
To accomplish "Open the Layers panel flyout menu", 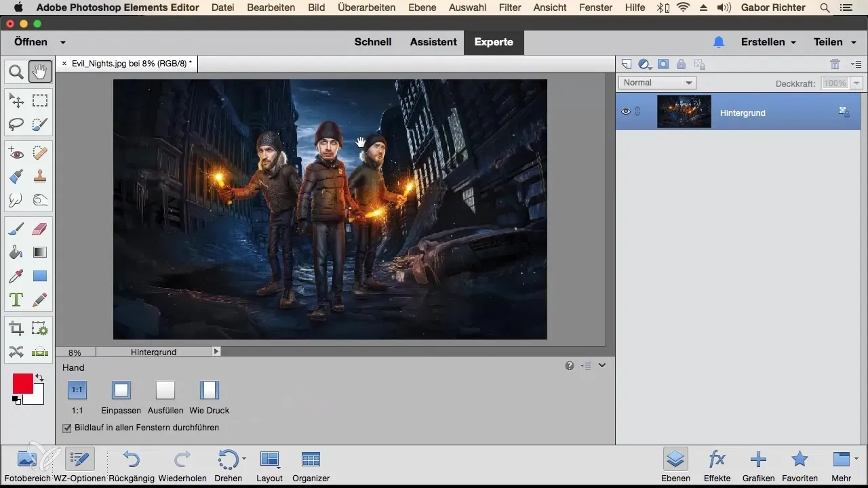I will 856,64.
